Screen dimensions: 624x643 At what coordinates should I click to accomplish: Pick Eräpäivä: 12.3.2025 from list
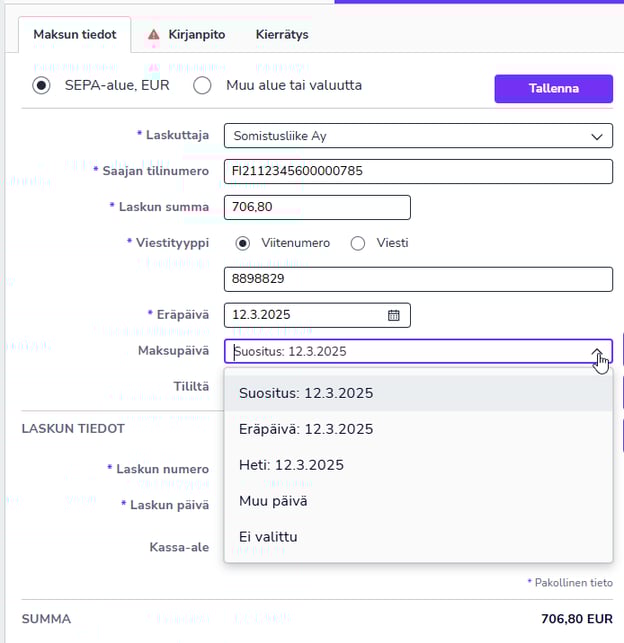tap(306, 429)
